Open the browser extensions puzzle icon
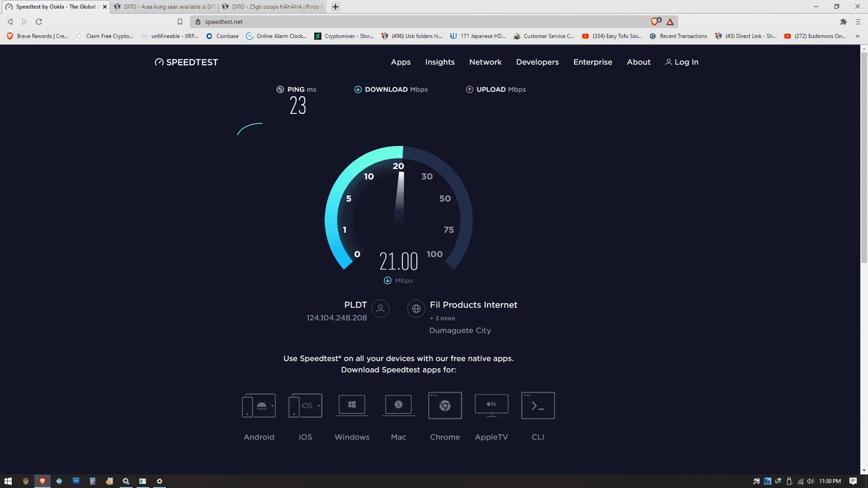This screenshot has width=868, height=488. pyautogui.click(x=843, y=22)
